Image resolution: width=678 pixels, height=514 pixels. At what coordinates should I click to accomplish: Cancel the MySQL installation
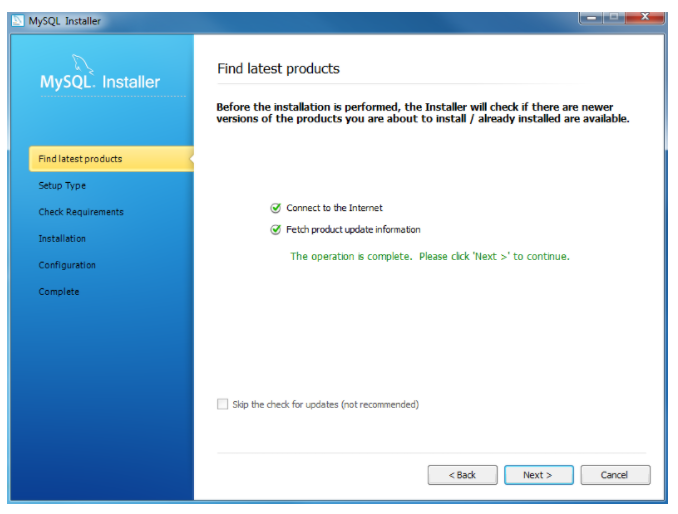click(615, 475)
